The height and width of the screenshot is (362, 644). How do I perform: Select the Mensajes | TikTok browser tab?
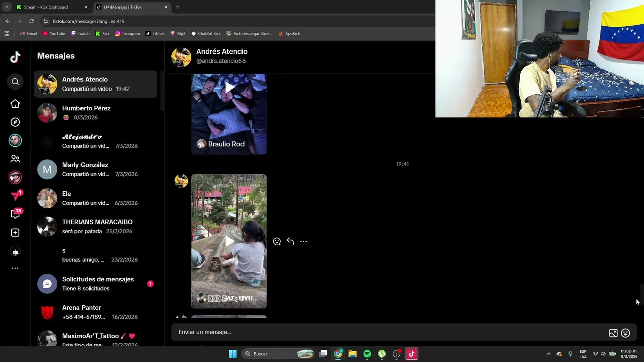(132, 7)
